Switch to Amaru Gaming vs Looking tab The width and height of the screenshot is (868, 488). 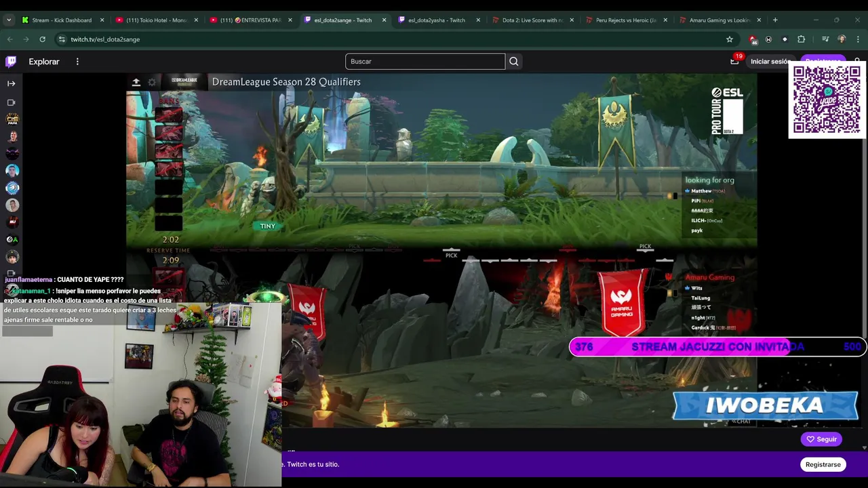point(719,20)
